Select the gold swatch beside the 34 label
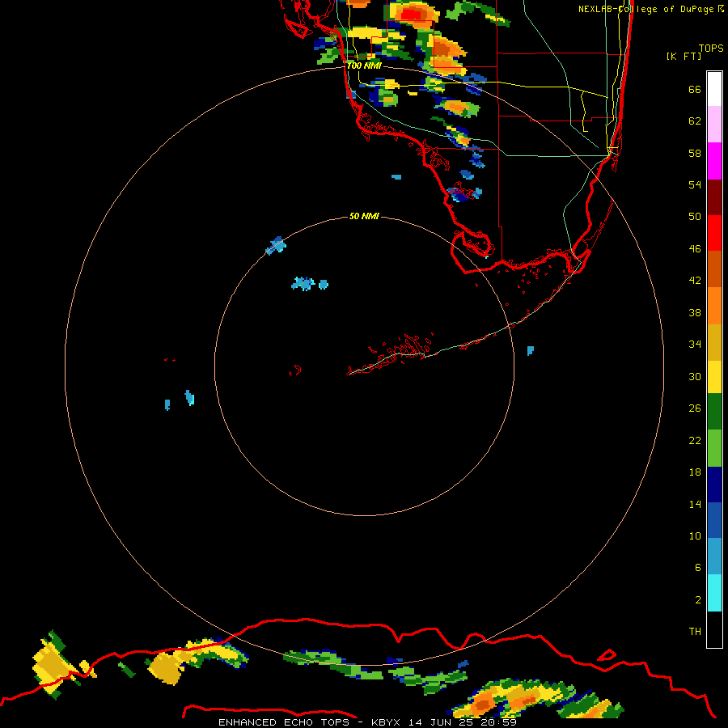Screen dimensions: 728x728 pos(714,342)
